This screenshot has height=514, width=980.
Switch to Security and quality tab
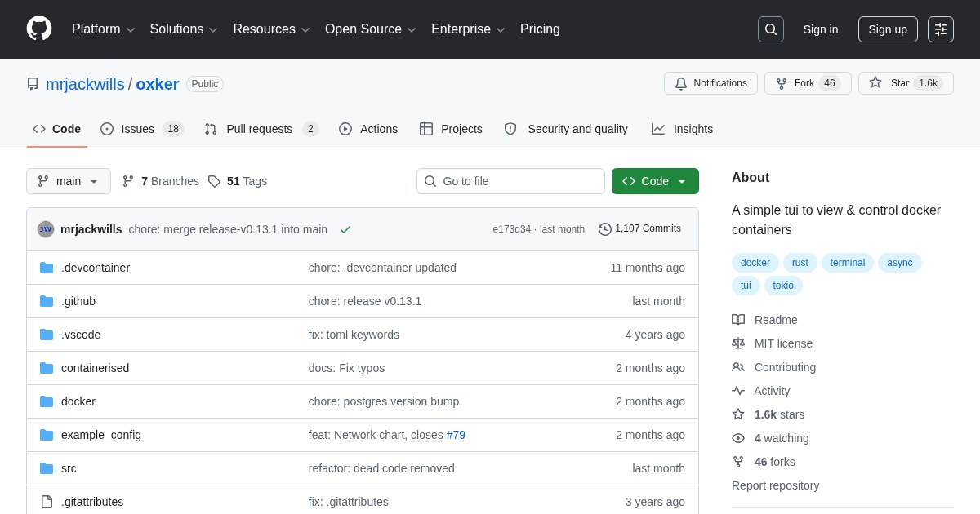pos(566,129)
